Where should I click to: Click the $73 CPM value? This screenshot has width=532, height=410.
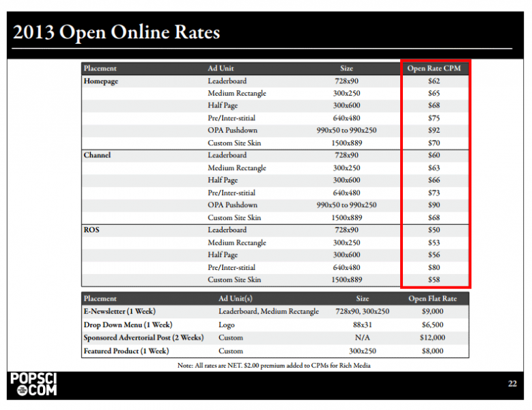[x=434, y=193]
